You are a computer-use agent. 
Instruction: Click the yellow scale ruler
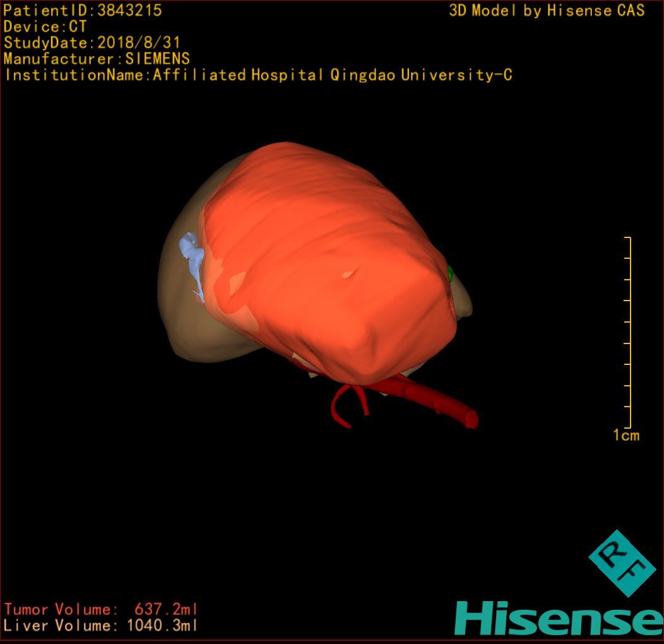(x=628, y=333)
